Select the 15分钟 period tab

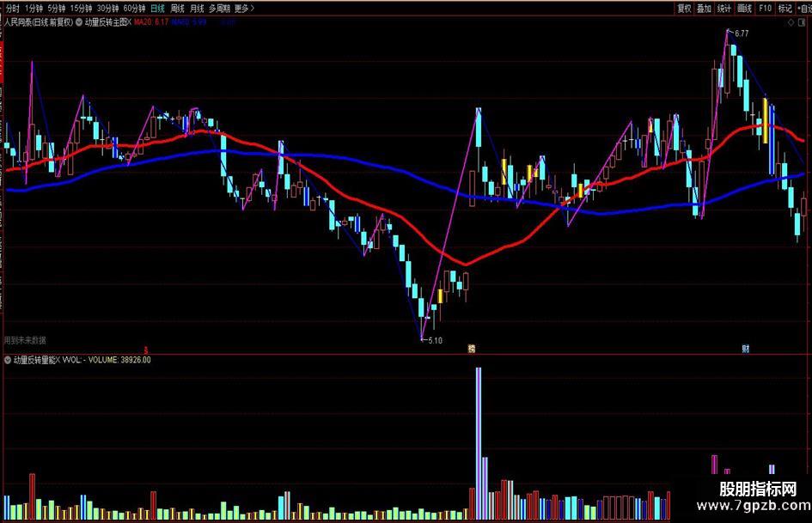(x=81, y=9)
